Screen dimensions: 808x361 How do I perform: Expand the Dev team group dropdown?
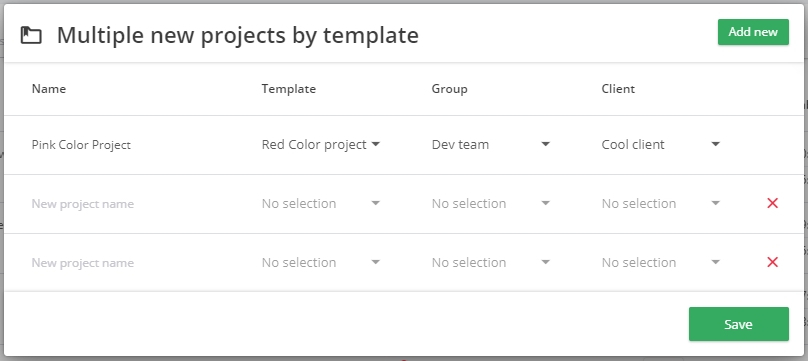click(x=491, y=145)
